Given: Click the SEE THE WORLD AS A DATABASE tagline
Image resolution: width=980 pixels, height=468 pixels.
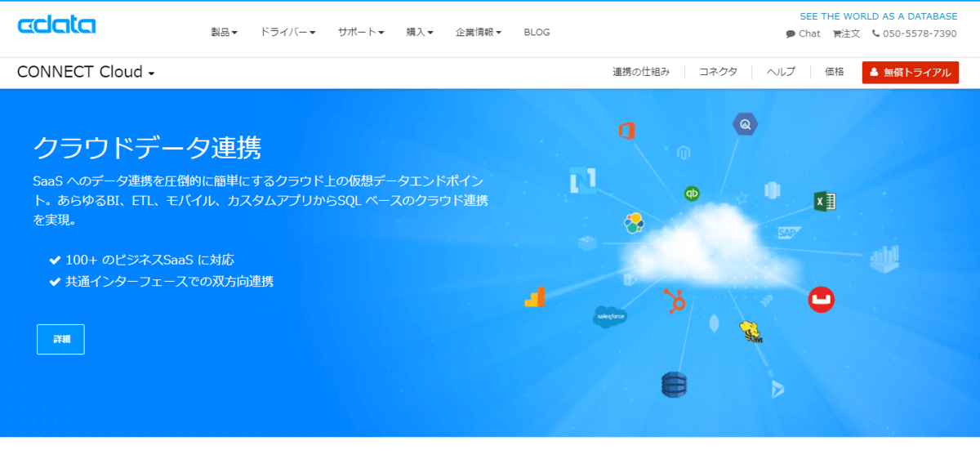Looking at the screenshot, I should click(879, 16).
